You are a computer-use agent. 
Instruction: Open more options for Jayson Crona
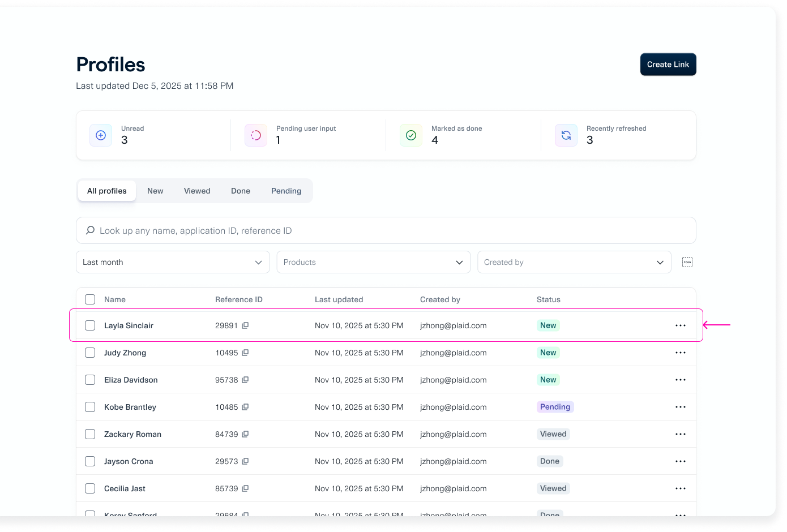click(681, 461)
